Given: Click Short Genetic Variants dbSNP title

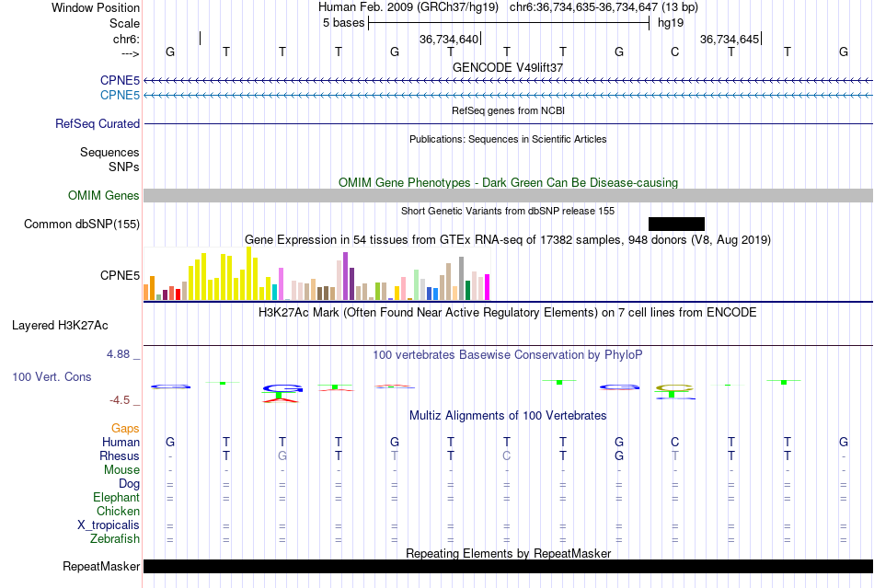Looking at the screenshot, I should coord(508,211).
